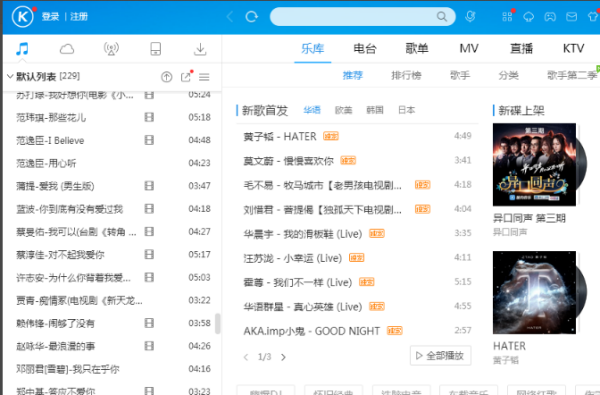Click the HATER album title link
Screen dimensions: 600x395
(509, 346)
